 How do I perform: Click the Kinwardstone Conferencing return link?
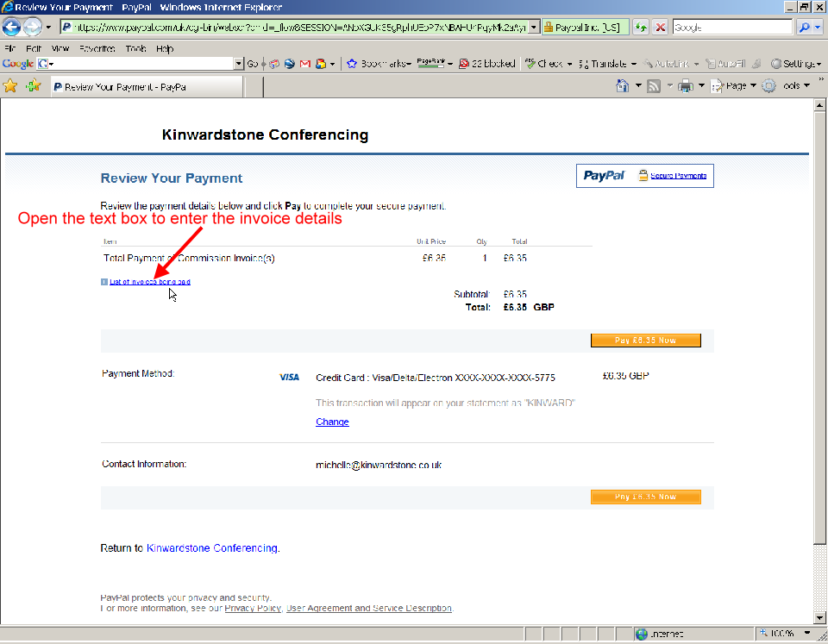tap(212, 548)
